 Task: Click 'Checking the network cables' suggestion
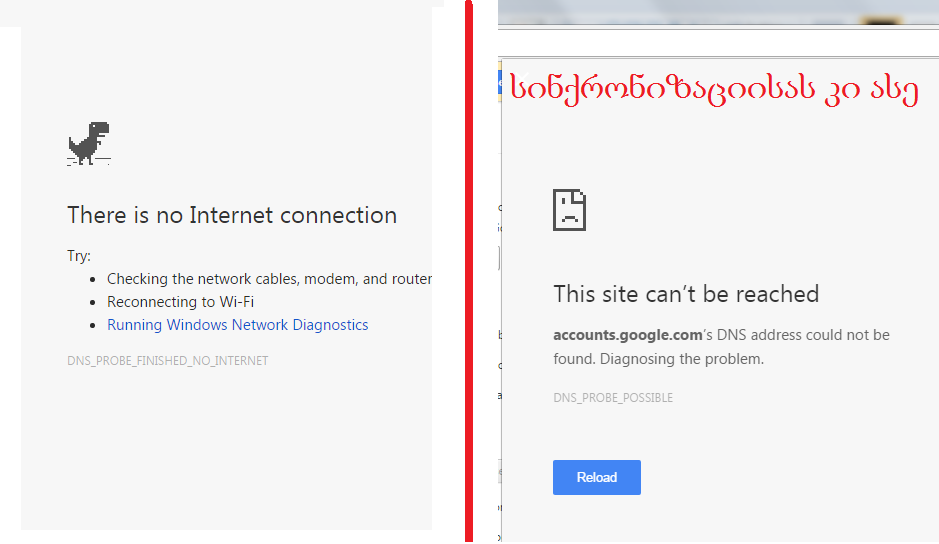269,279
